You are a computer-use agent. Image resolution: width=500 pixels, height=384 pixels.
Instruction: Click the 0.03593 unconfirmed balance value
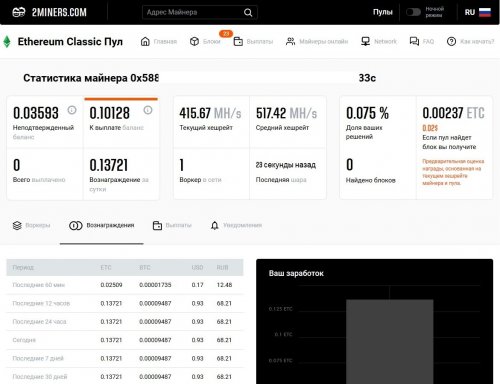(36, 113)
